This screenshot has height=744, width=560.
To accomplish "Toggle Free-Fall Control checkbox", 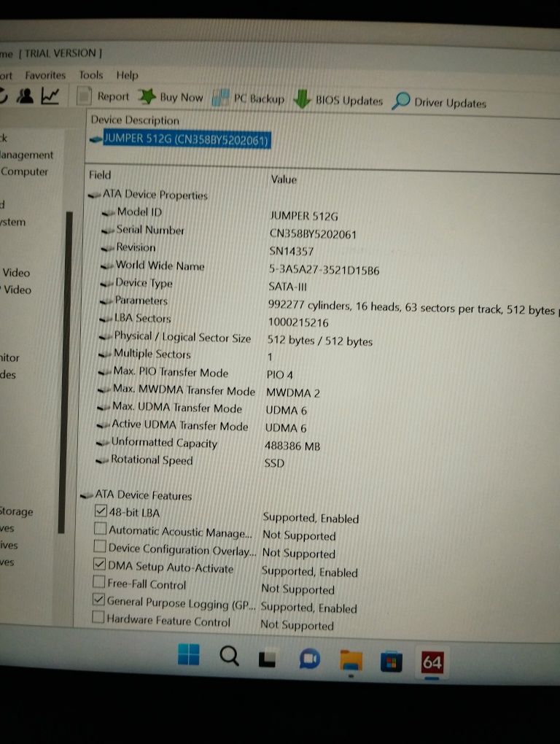I will 98,581.
